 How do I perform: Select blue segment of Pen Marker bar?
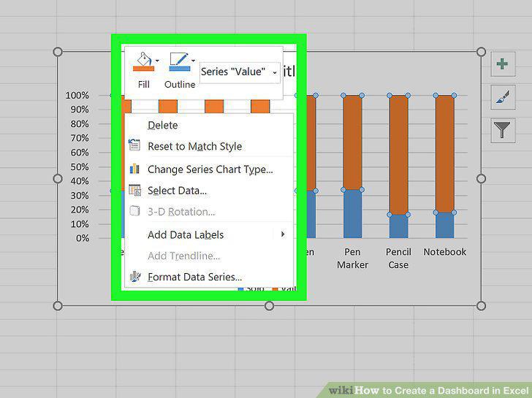pyautogui.click(x=352, y=213)
